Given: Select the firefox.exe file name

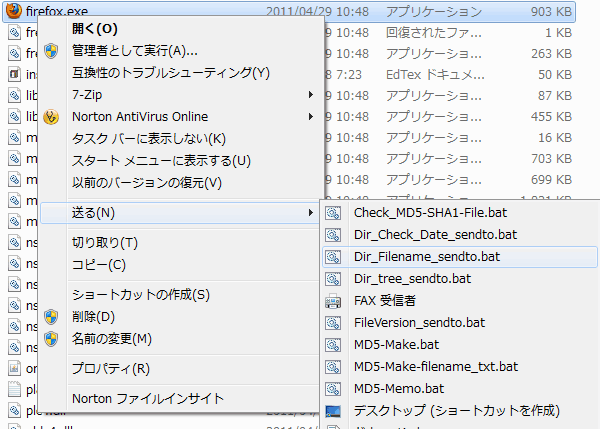Looking at the screenshot, I should [57, 11].
